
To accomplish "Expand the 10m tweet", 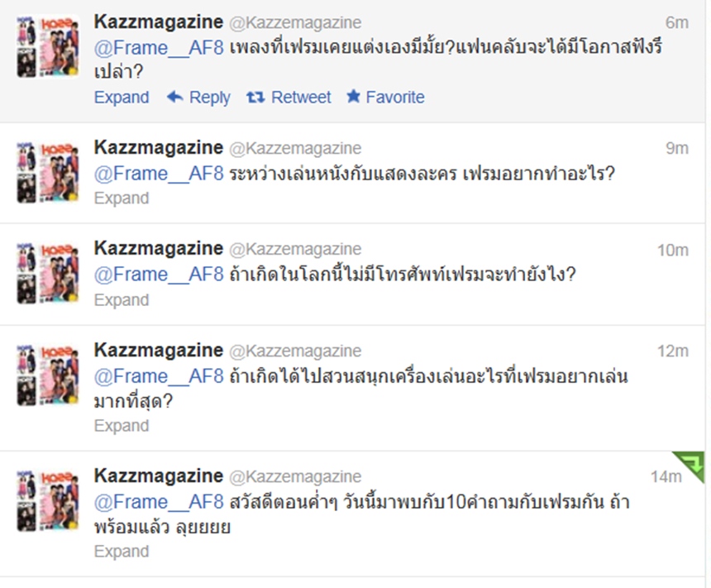I will pyautogui.click(x=122, y=300).
